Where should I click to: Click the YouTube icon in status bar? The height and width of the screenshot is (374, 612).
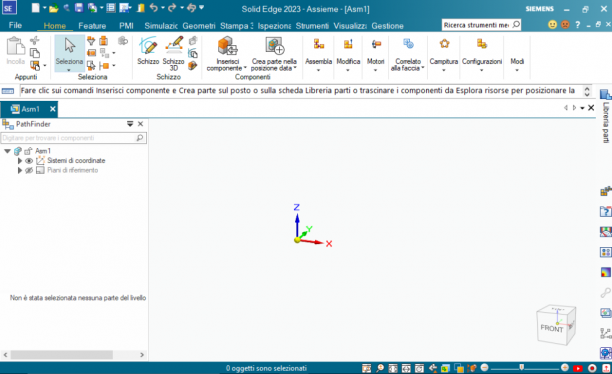pos(578,368)
